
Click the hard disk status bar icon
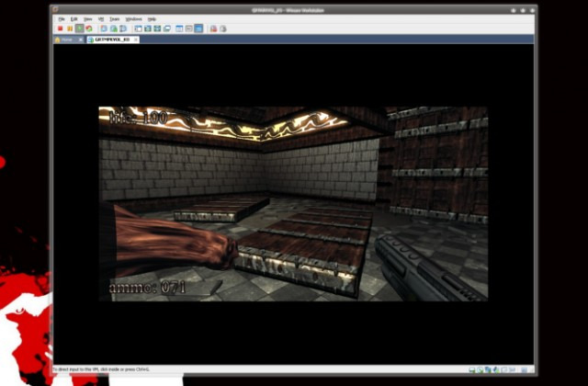click(472, 369)
